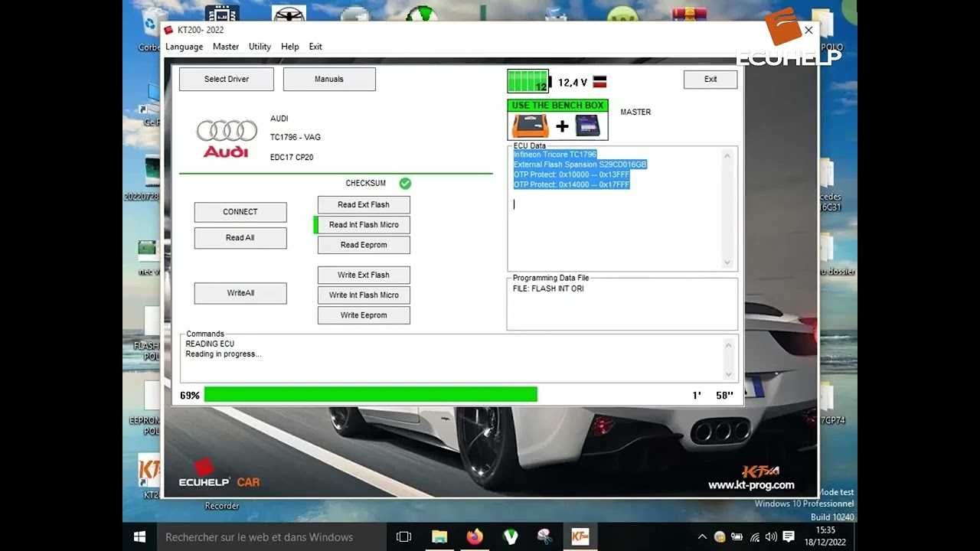Click the 69% progress value
The width and height of the screenshot is (980, 551).
tap(190, 396)
